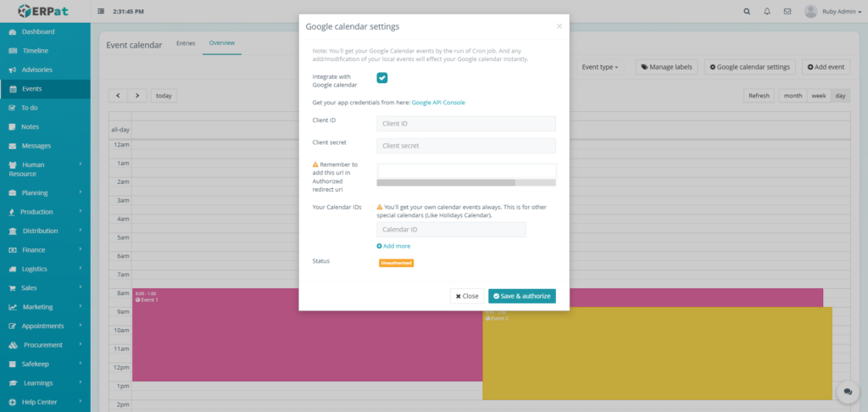This screenshot has width=868, height=412.
Task: Switch calendar to day view
Action: click(840, 96)
